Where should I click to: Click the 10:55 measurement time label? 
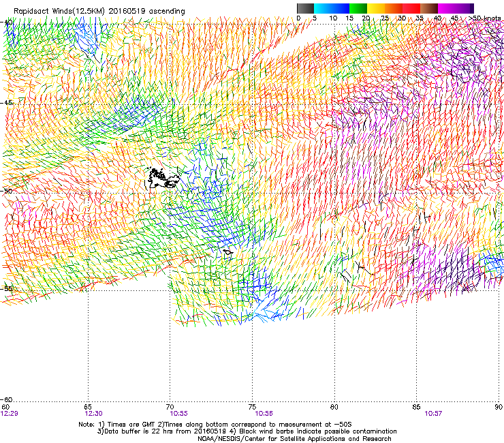point(178,414)
